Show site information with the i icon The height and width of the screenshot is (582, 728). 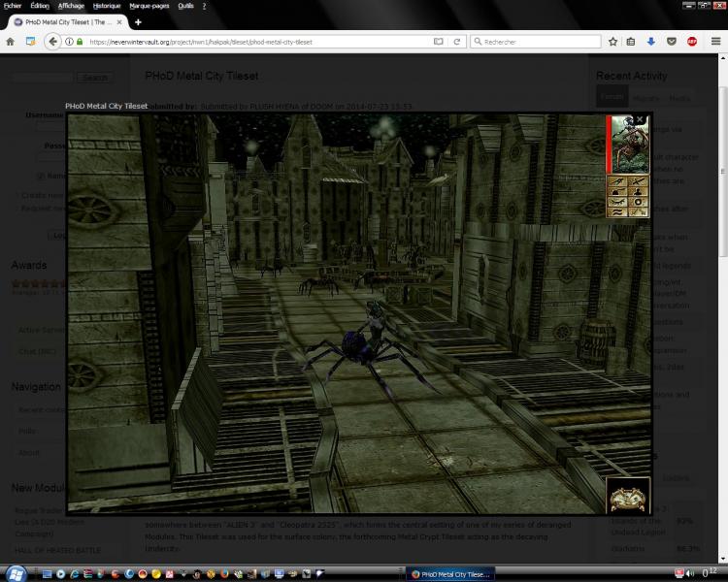pos(69,42)
